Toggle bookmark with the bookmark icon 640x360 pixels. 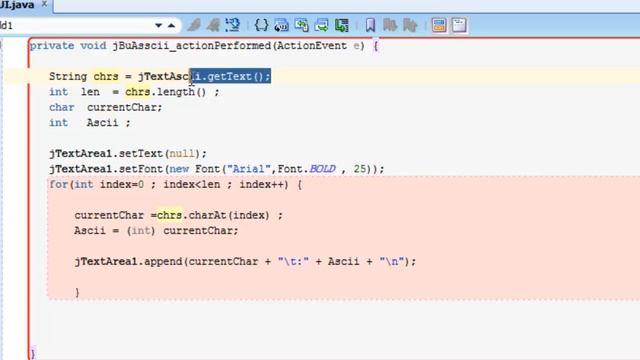(x=370, y=25)
